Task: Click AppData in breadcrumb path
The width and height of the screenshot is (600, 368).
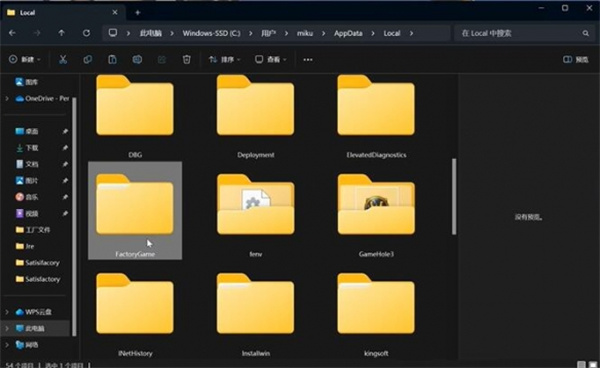Action: [348, 33]
